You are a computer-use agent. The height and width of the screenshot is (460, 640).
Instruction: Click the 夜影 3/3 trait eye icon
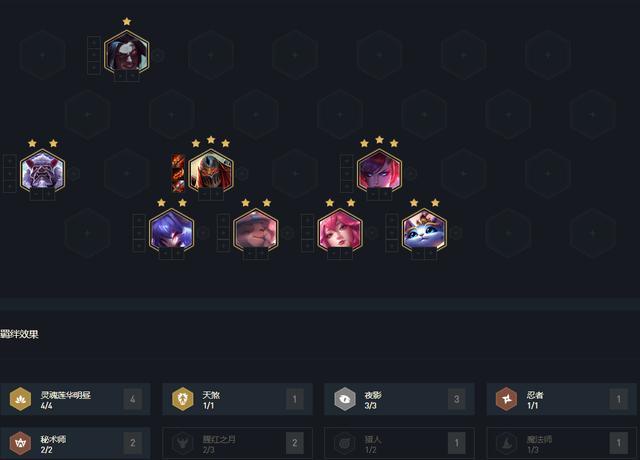tap(345, 399)
